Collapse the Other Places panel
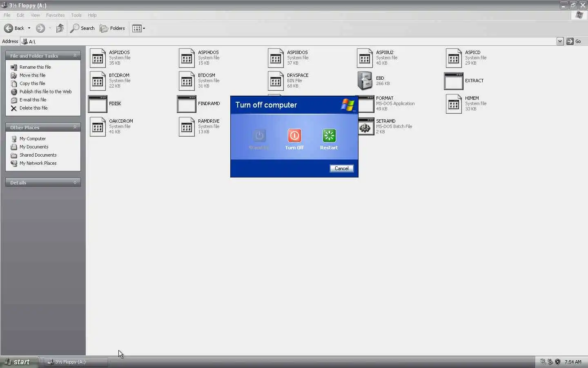The width and height of the screenshot is (588, 368). [x=75, y=127]
